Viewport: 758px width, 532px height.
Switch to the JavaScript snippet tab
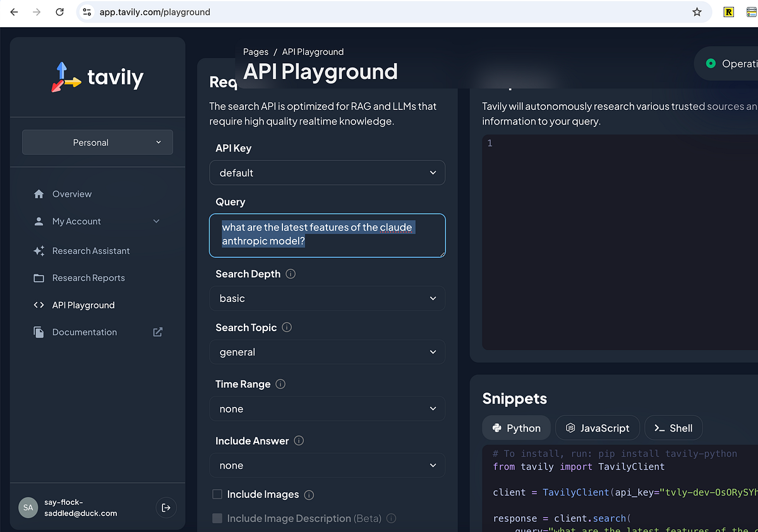[x=597, y=428]
